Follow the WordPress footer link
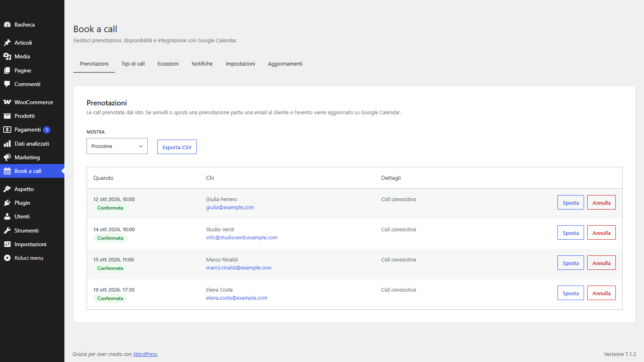Viewport: 644px width, 362px height. click(145, 354)
